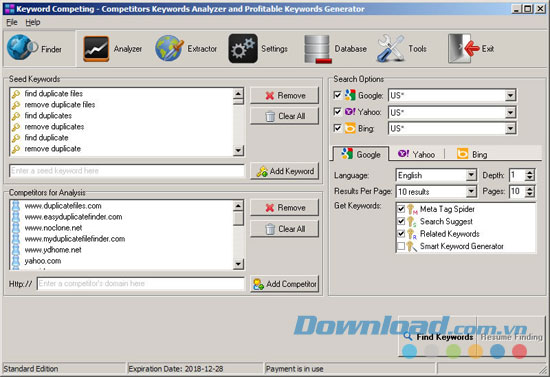Screen dimensions: 550x377
Task: Open the Language dropdown
Action: point(471,175)
